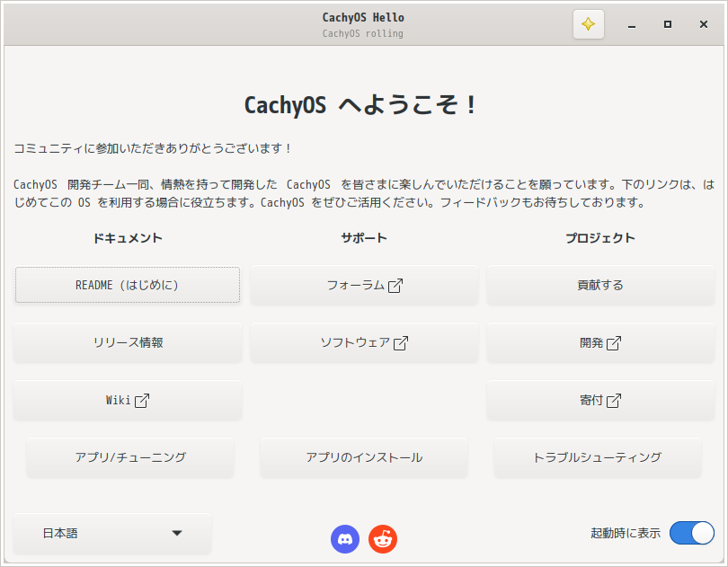
Task: Open トラブルシューティング troubleshooting
Action: click(x=597, y=457)
